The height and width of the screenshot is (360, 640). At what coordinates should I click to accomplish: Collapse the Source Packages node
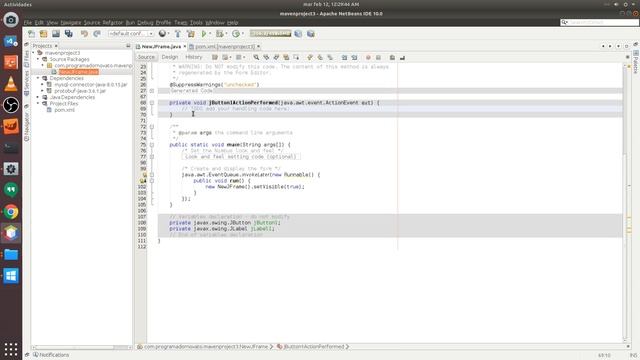38,59
